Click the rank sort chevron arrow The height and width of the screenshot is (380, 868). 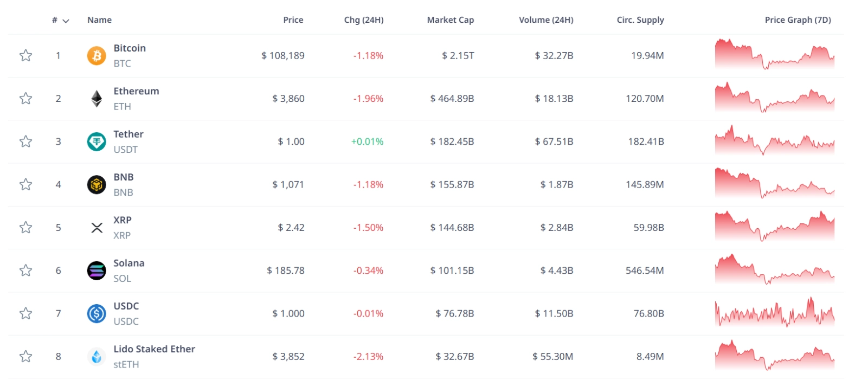click(x=66, y=21)
